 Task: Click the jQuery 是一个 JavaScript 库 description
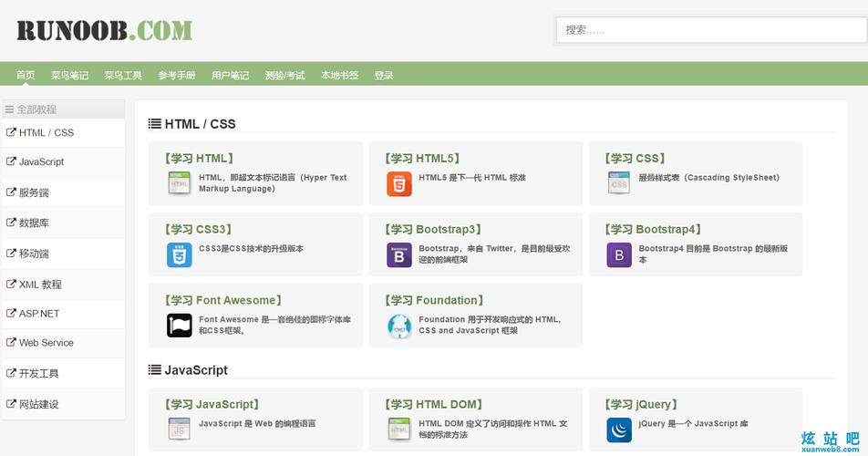click(693, 423)
